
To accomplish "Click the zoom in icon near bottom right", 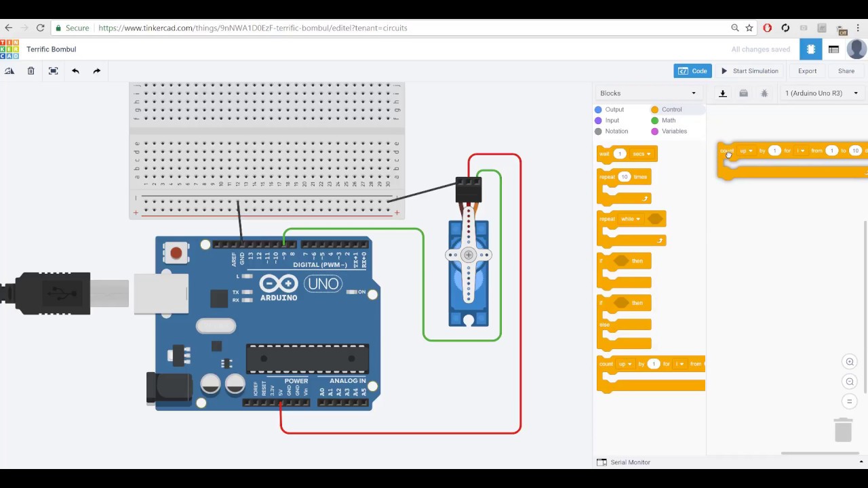I will pyautogui.click(x=850, y=362).
